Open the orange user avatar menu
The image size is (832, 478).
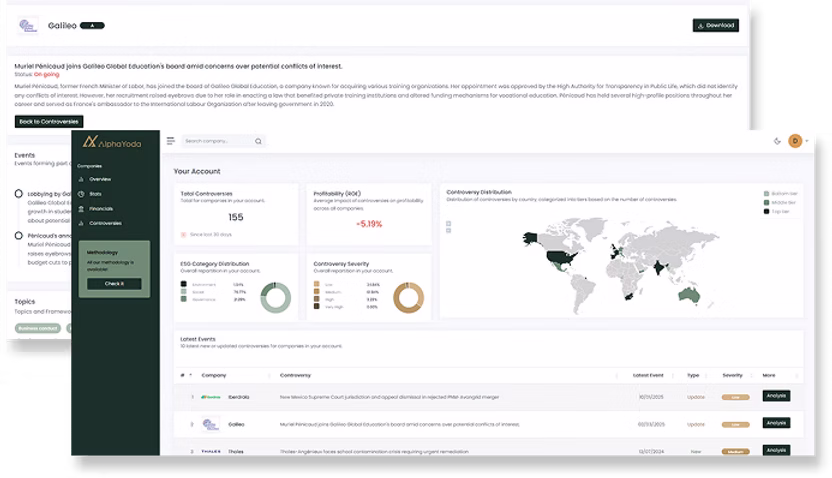pos(795,141)
